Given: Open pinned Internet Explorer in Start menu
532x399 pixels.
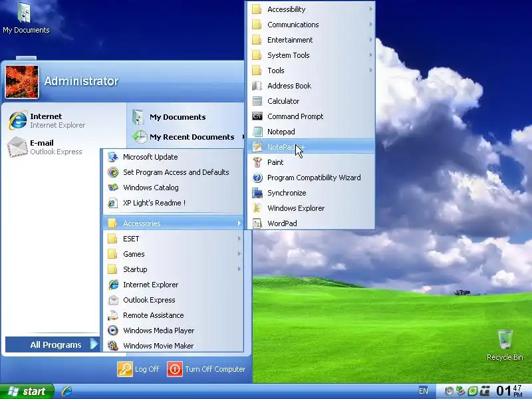Looking at the screenshot, I should (64, 120).
